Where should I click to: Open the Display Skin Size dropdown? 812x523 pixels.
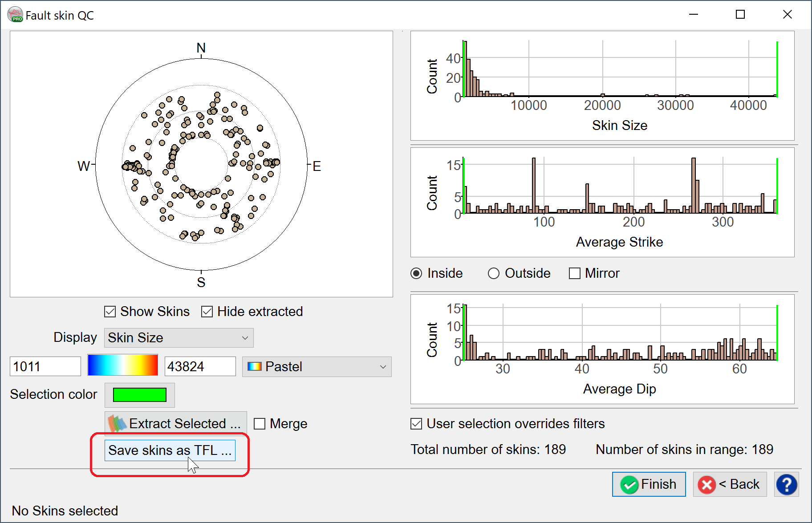coord(179,338)
